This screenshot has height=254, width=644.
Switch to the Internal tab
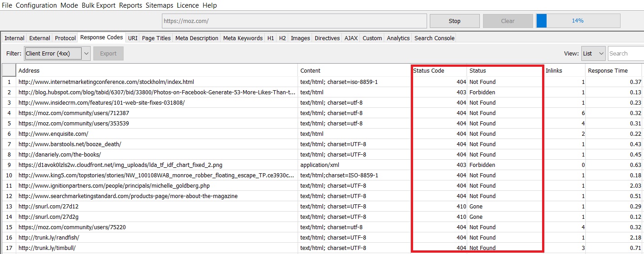pos(14,38)
